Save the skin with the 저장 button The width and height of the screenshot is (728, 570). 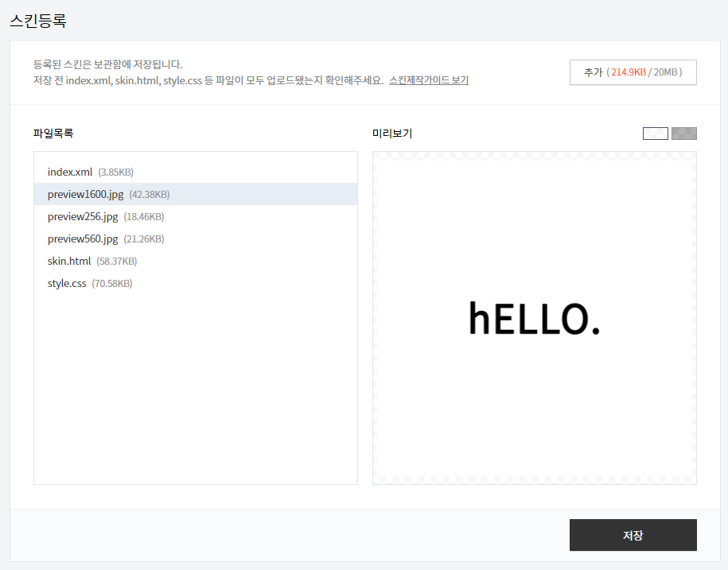(633, 535)
